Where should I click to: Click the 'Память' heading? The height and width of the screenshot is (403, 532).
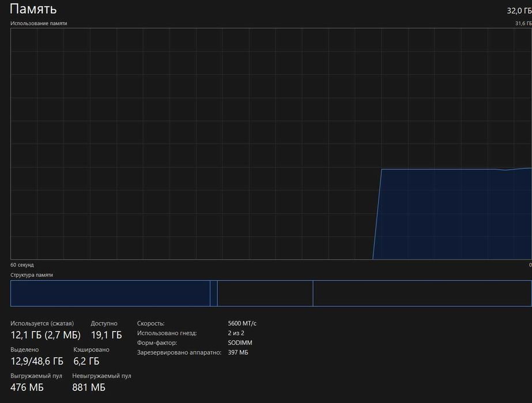coord(33,9)
